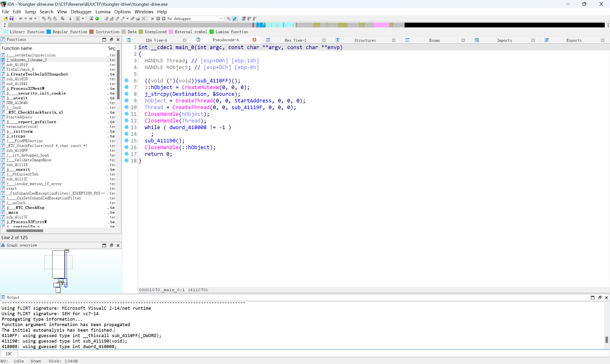Open the Search menu
This screenshot has width=610, height=364.
(47, 12)
